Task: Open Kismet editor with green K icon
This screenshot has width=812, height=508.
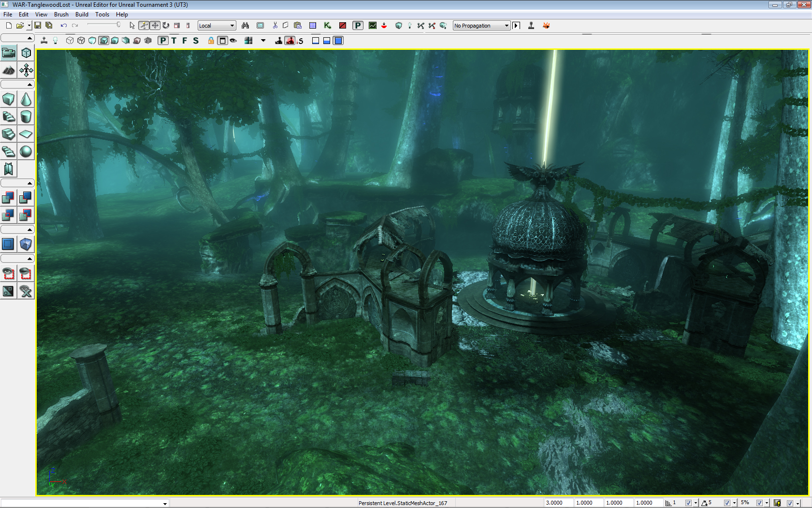Action: coord(328,26)
